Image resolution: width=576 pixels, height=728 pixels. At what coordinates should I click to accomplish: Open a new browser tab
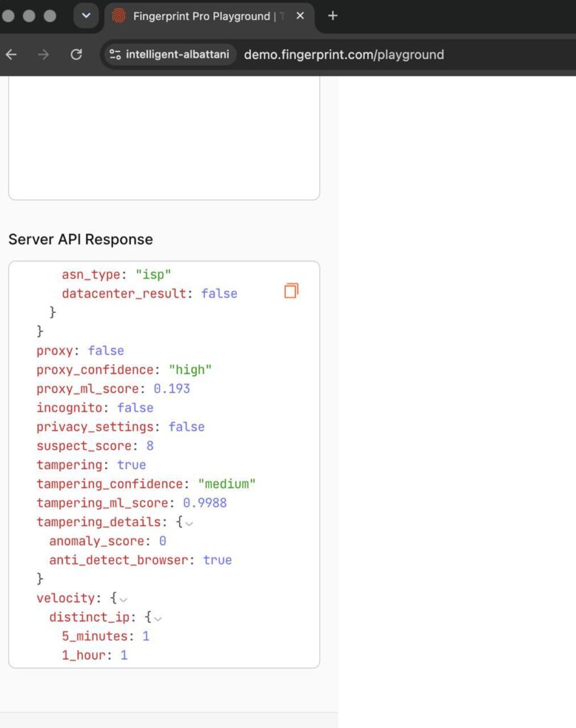(333, 16)
